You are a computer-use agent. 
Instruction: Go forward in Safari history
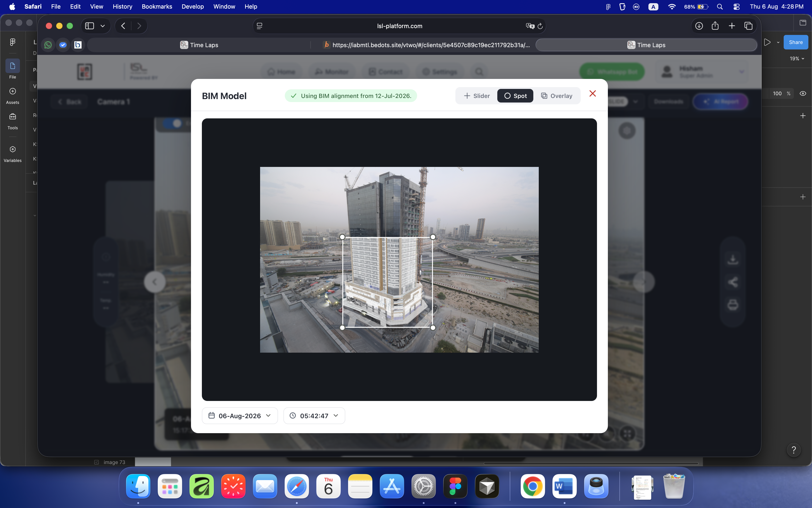tap(139, 26)
